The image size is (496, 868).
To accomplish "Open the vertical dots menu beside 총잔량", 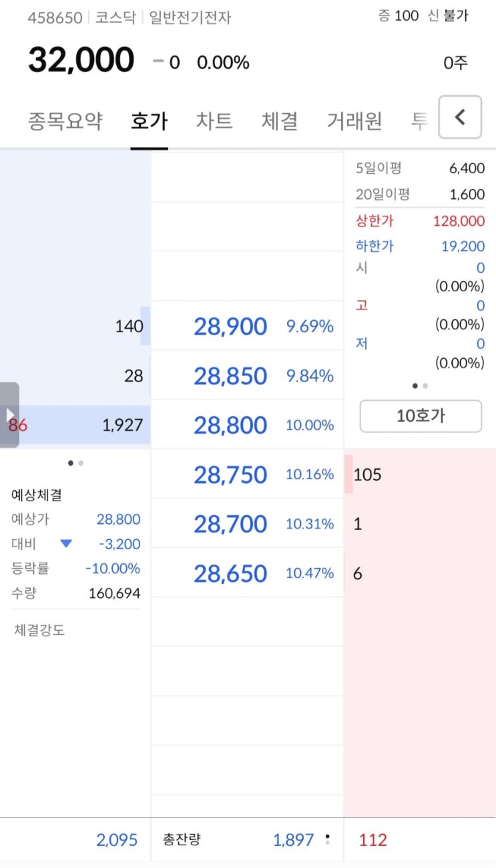I will [327, 839].
